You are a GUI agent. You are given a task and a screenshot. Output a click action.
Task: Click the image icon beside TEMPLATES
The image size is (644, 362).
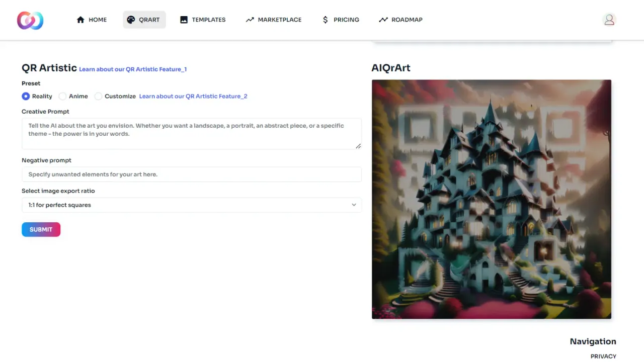point(184,20)
